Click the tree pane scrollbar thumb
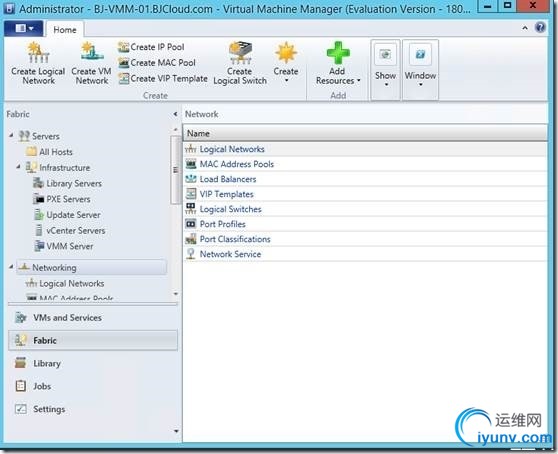558x454 pixels. click(x=175, y=170)
